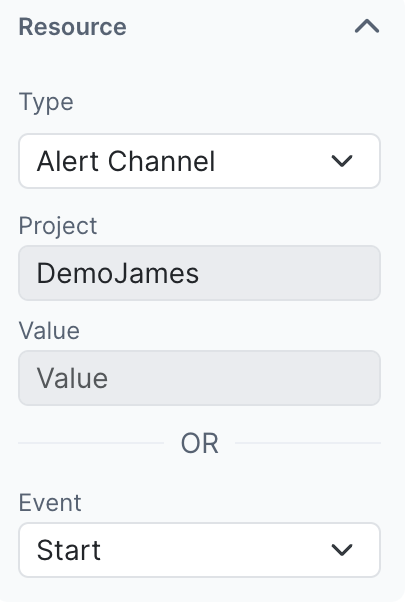406x604 pixels.
Task: Click the OR divider text
Action: click(200, 443)
